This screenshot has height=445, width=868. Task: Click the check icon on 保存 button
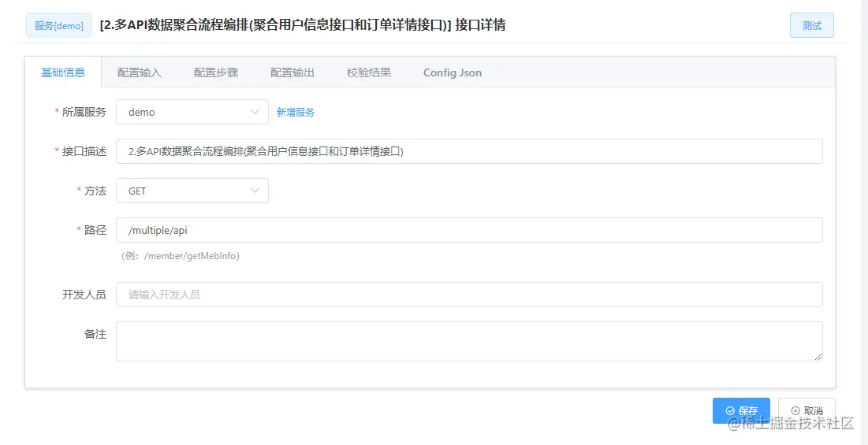click(x=730, y=410)
